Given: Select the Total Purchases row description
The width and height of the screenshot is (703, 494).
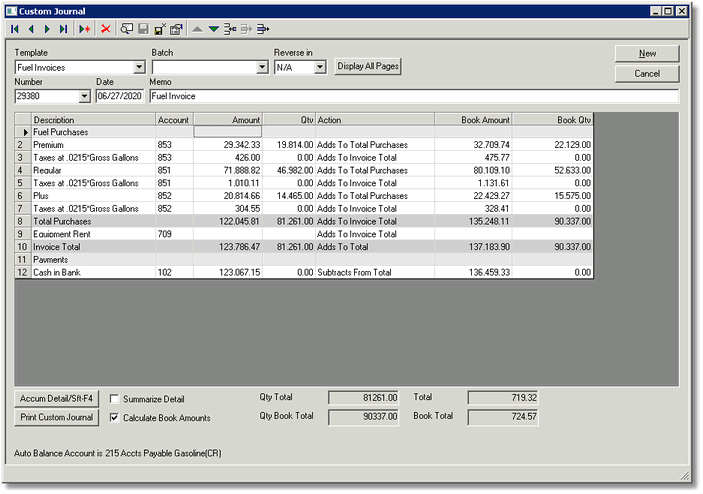Looking at the screenshot, I should pyautogui.click(x=93, y=221).
